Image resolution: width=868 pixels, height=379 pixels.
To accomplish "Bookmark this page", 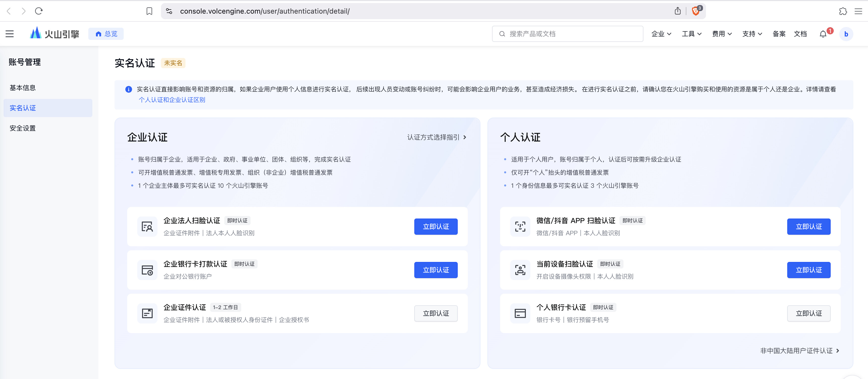I will [149, 11].
